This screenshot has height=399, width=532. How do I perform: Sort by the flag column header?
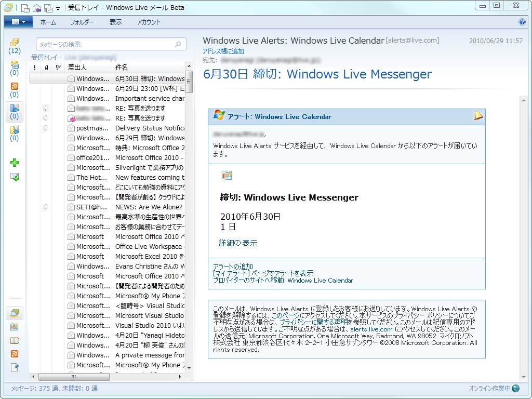coord(58,68)
